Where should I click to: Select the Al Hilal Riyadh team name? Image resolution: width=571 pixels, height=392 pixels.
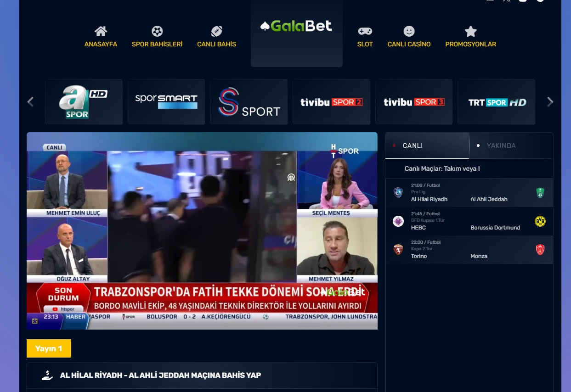pos(429,199)
